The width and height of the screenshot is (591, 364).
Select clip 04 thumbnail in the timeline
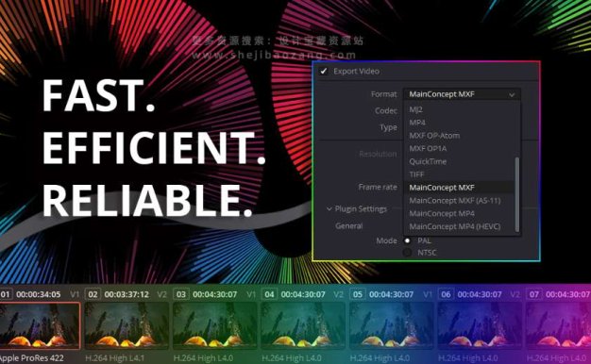click(303, 326)
